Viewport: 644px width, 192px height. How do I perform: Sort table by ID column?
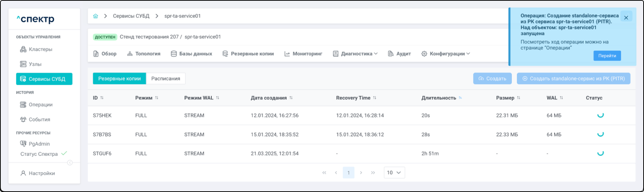[x=102, y=98]
